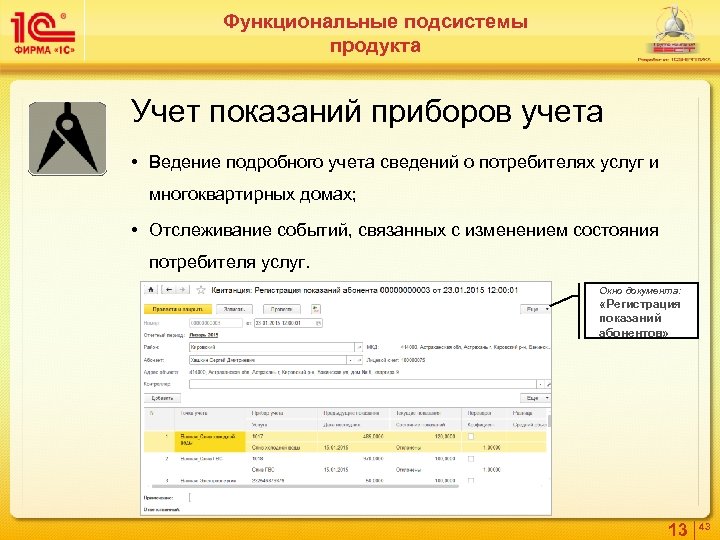Open the calendar picker in the date field
Viewport: 720px width, 540px height.
(318, 323)
